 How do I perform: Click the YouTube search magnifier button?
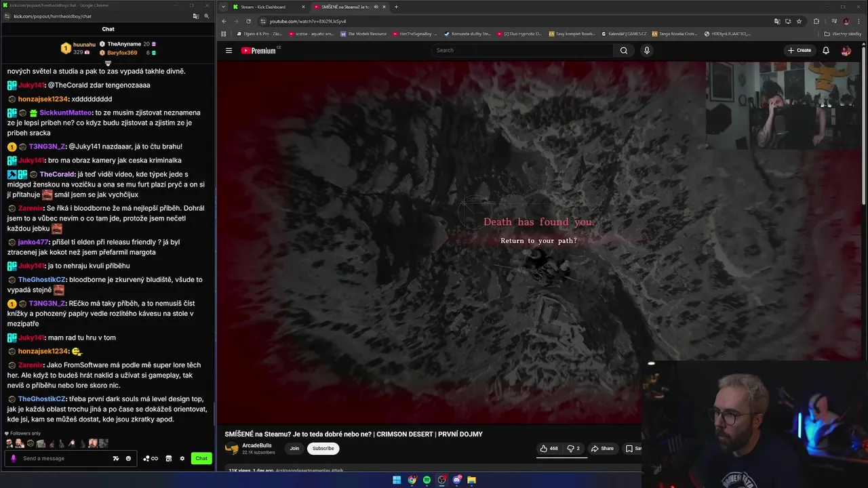(623, 50)
